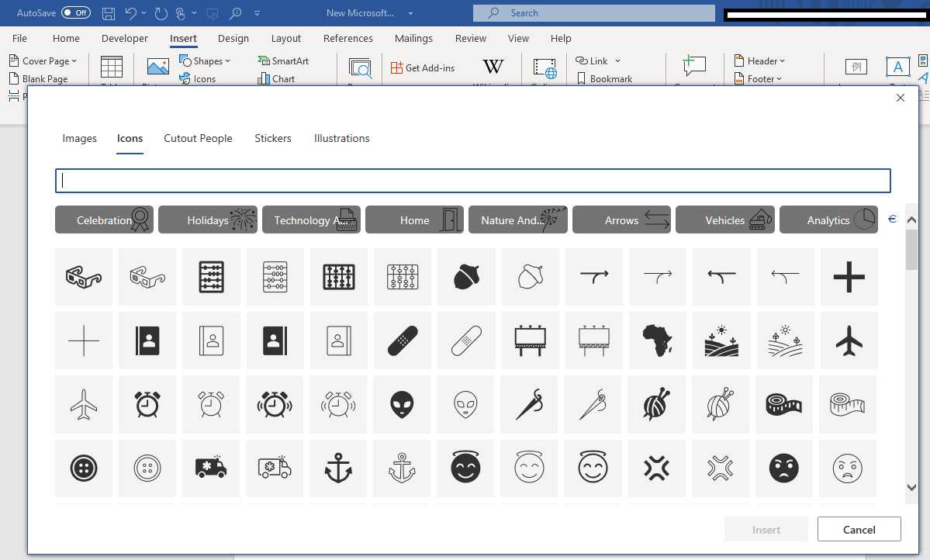The width and height of the screenshot is (930, 560).
Task: Toggle the AutoSave switch
Action: 76,12
